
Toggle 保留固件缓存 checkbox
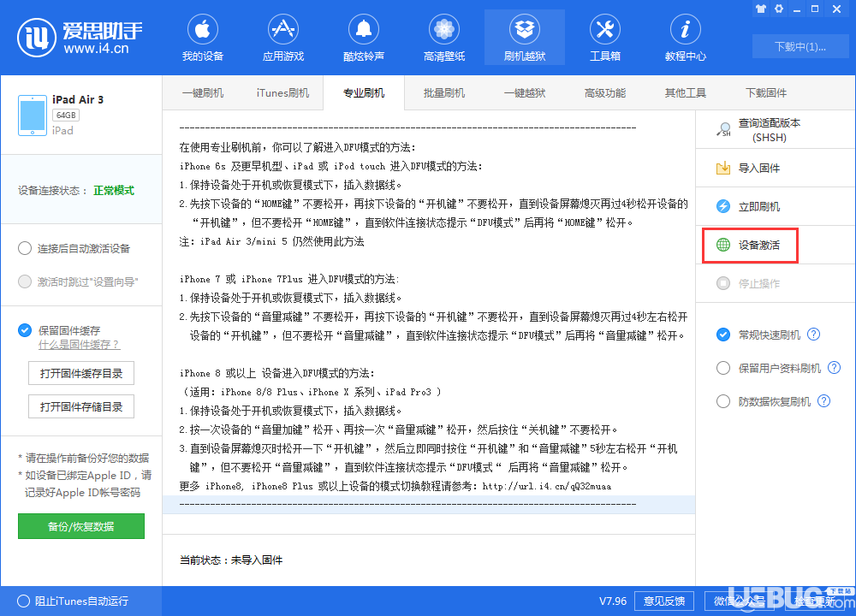pyautogui.click(x=25, y=330)
